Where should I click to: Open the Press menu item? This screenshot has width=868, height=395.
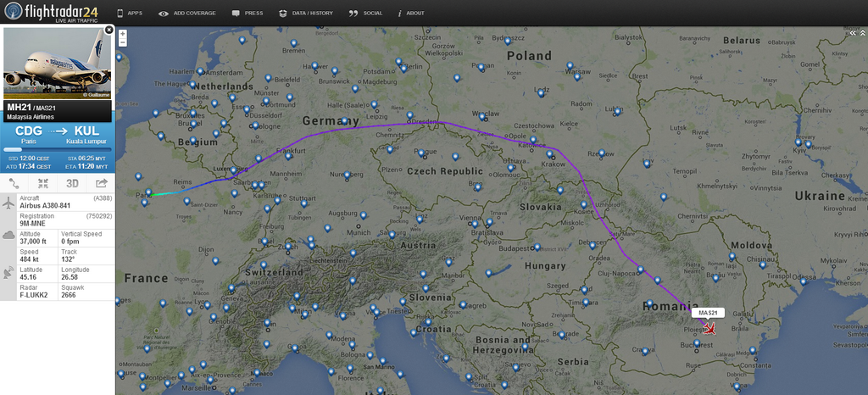[x=248, y=14]
